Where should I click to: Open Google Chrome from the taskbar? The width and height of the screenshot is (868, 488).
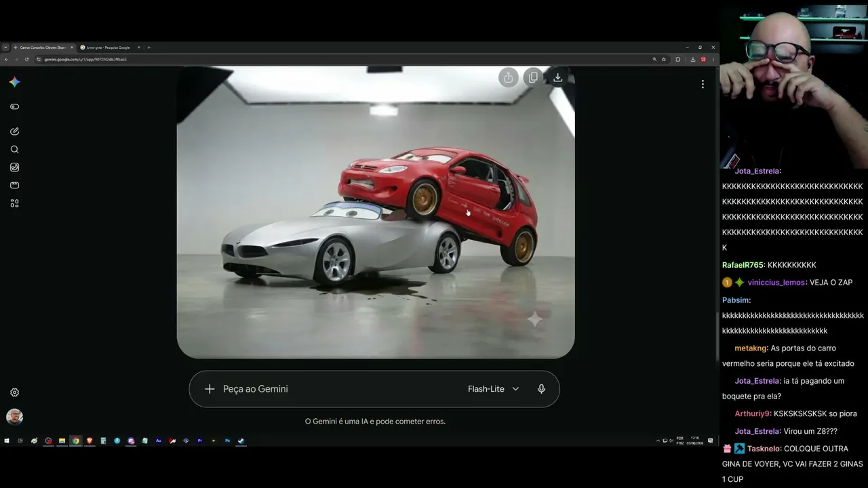click(76, 441)
